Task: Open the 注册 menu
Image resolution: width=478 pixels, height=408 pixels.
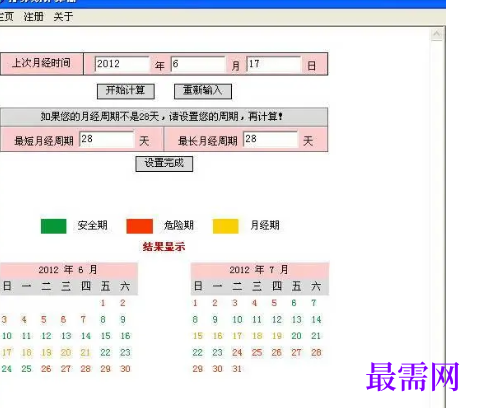Action: (x=34, y=16)
